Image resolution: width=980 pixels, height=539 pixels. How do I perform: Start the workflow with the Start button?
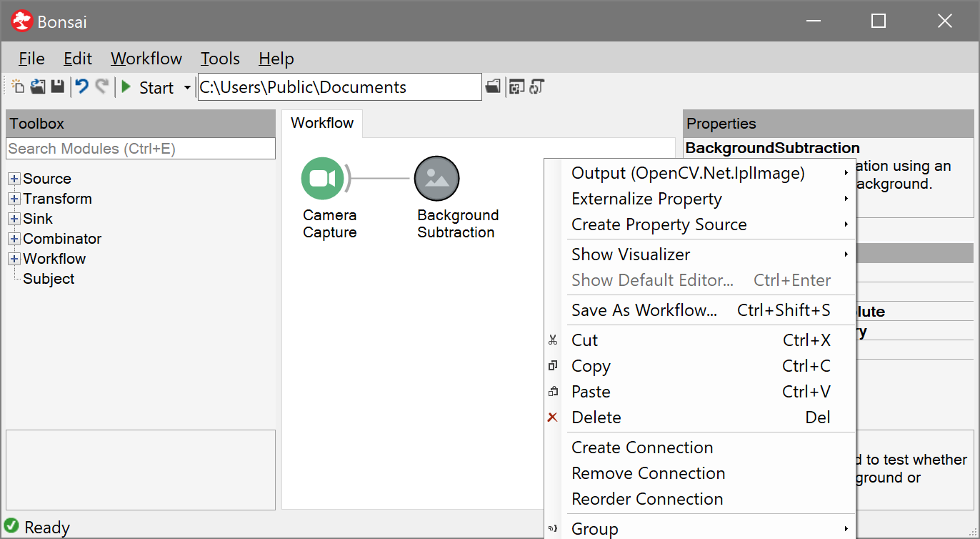(147, 87)
